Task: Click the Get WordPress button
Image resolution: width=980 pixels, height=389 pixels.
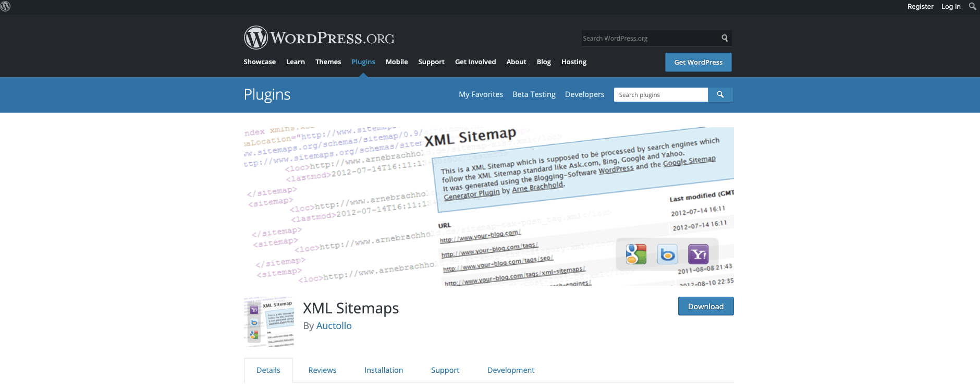Action: [x=699, y=62]
